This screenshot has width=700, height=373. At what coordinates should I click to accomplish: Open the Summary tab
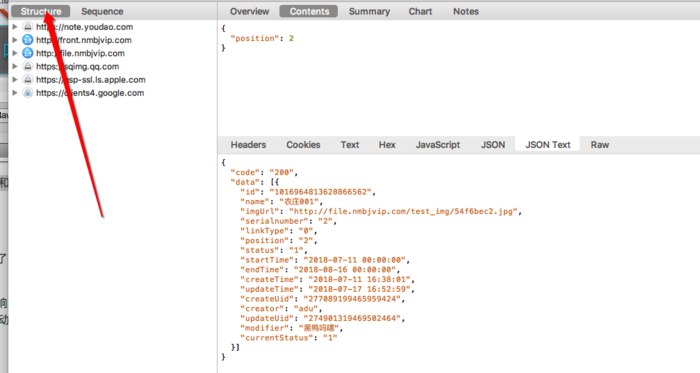click(369, 11)
